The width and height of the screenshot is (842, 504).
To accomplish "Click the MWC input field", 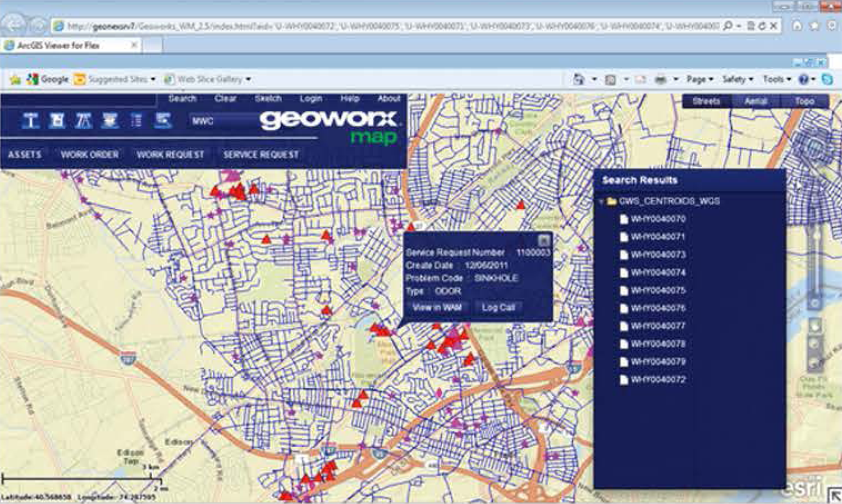I will point(225,121).
